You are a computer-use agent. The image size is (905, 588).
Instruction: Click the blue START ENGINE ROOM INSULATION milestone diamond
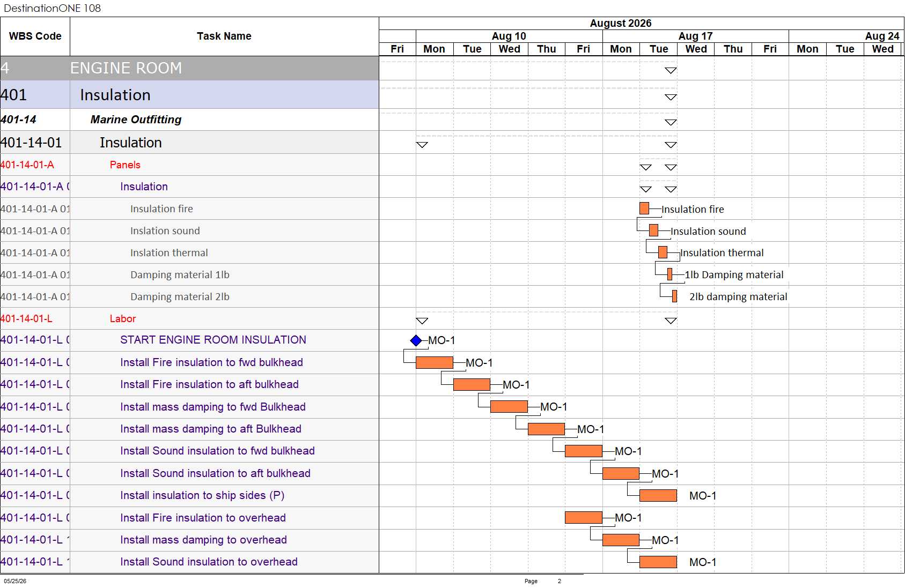click(416, 340)
